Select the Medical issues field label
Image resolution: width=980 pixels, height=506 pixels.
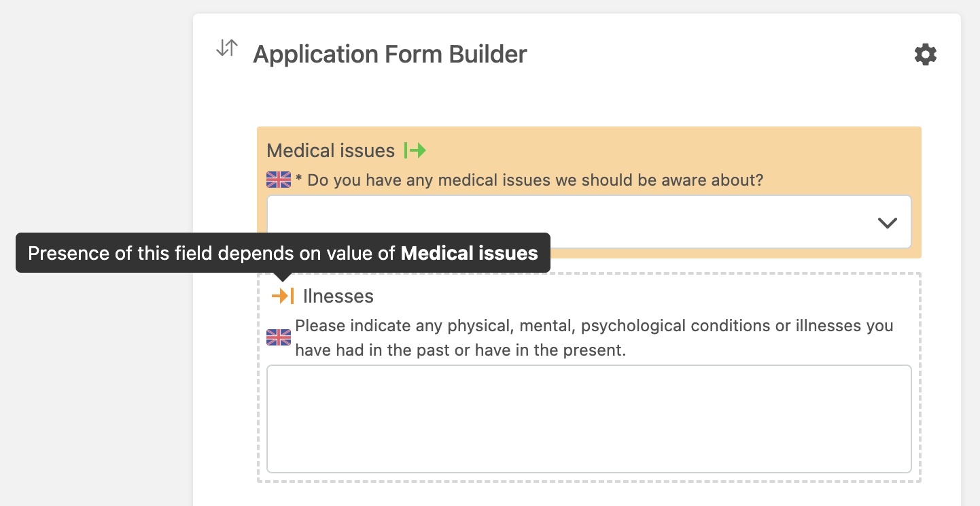tap(330, 150)
